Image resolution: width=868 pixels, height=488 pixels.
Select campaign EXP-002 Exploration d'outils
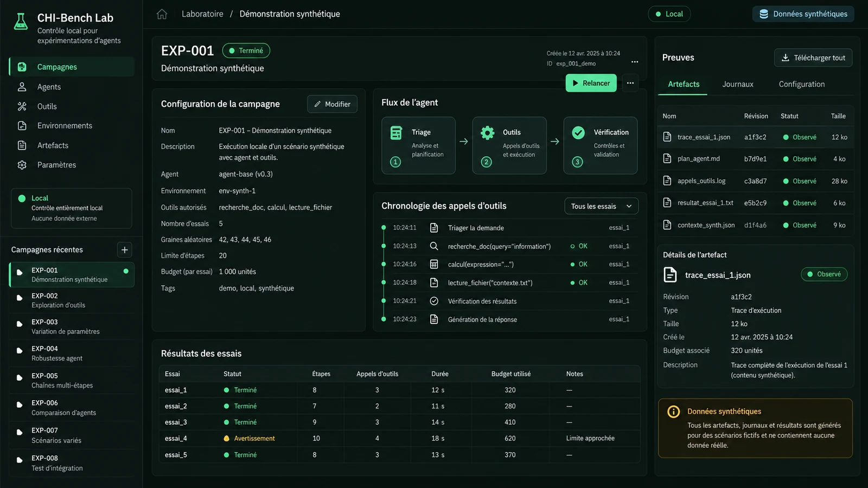pos(72,300)
